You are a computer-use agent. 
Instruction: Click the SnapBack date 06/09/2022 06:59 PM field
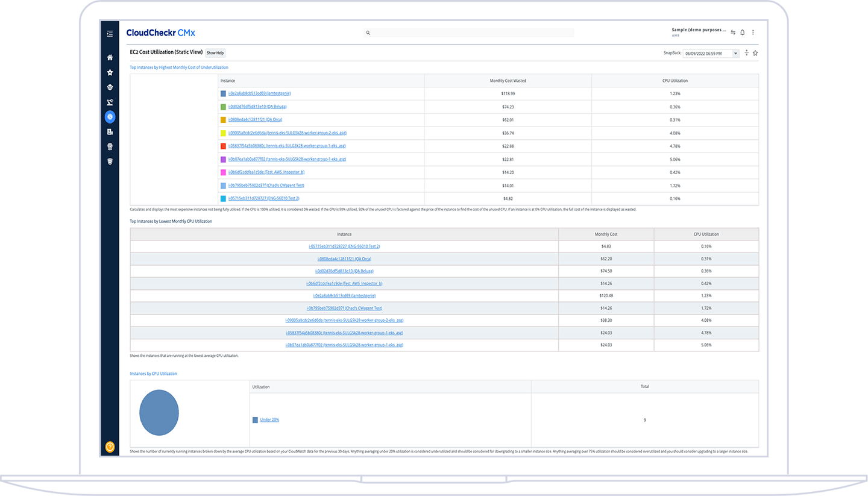click(x=708, y=53)
